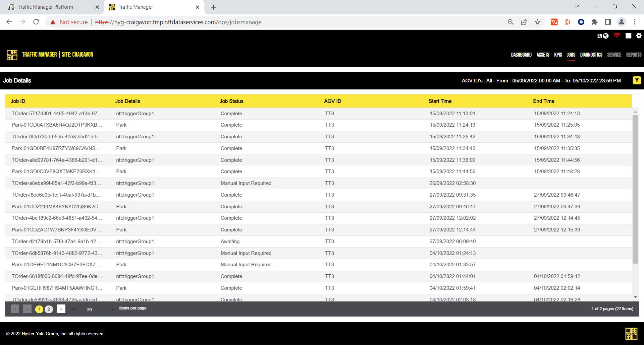Click the EN globe language icon
644x345 pixels.
[x=603, y=36]
